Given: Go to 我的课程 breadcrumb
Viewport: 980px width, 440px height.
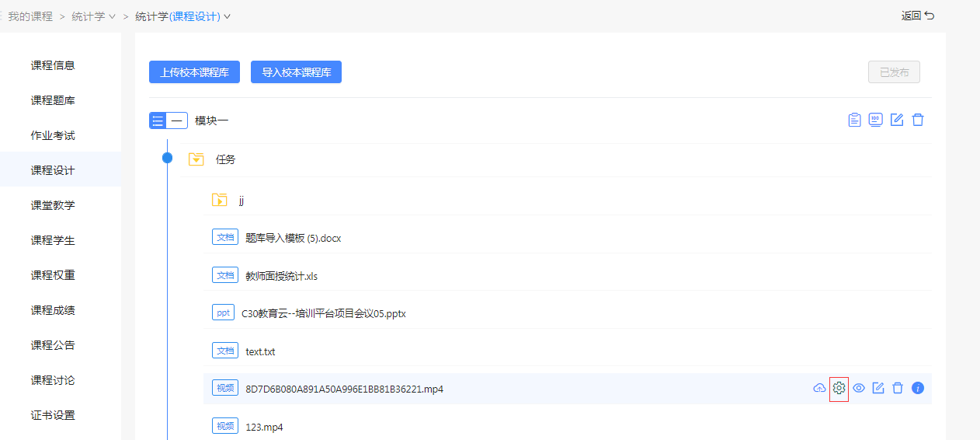Looking at the screenshot, I should point(30,16).
